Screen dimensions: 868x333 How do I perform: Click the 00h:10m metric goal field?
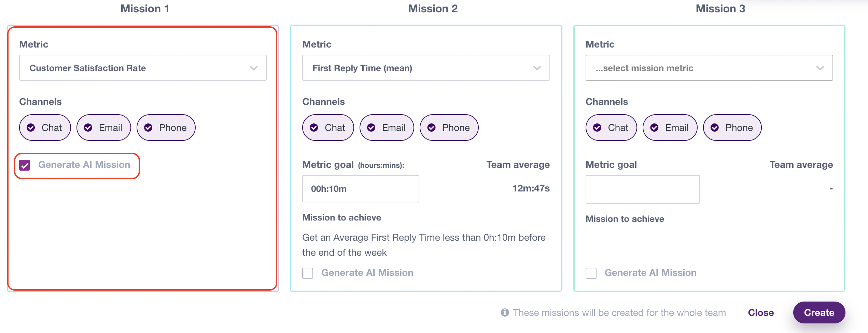click(361, 189)
